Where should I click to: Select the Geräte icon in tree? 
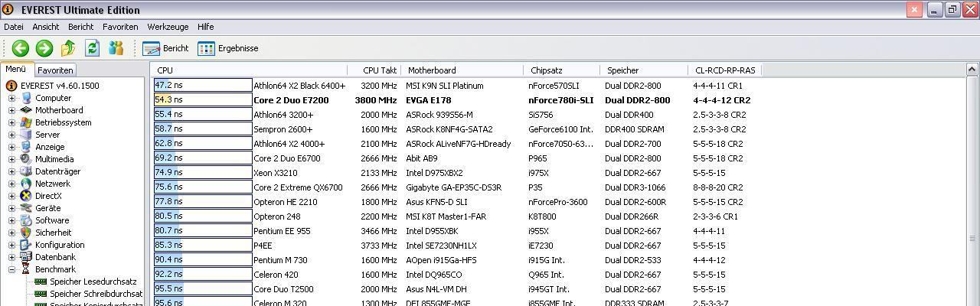(26, 208)
